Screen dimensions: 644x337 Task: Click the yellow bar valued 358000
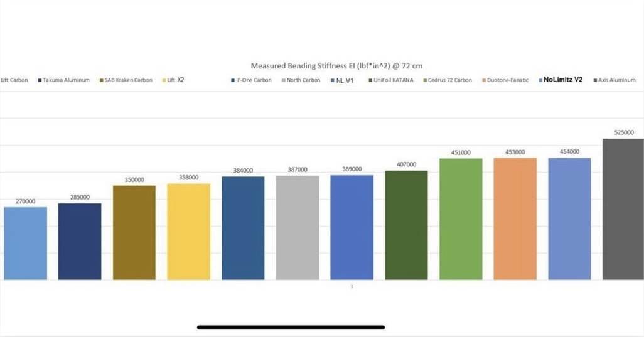coord(188,231)
